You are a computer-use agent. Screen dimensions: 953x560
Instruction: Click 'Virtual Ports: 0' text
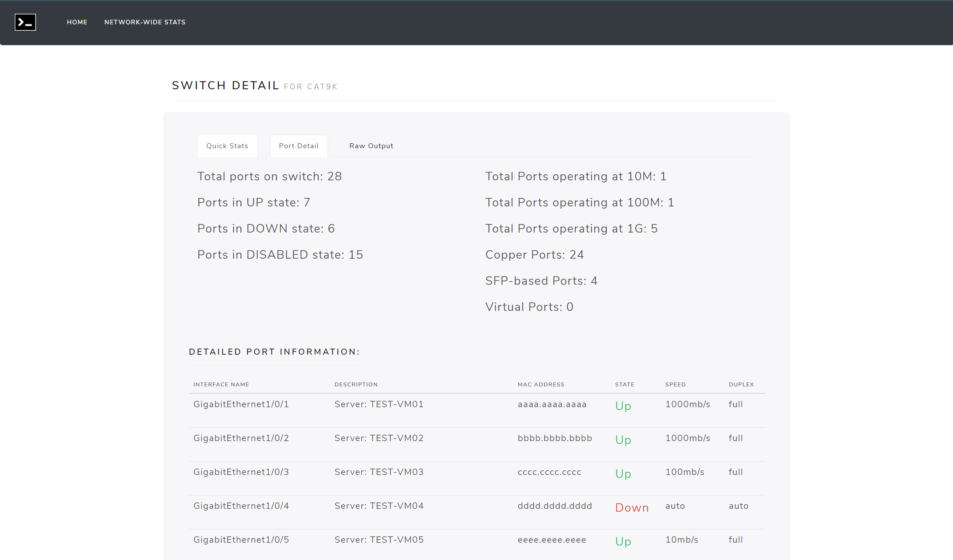[529, 307]
